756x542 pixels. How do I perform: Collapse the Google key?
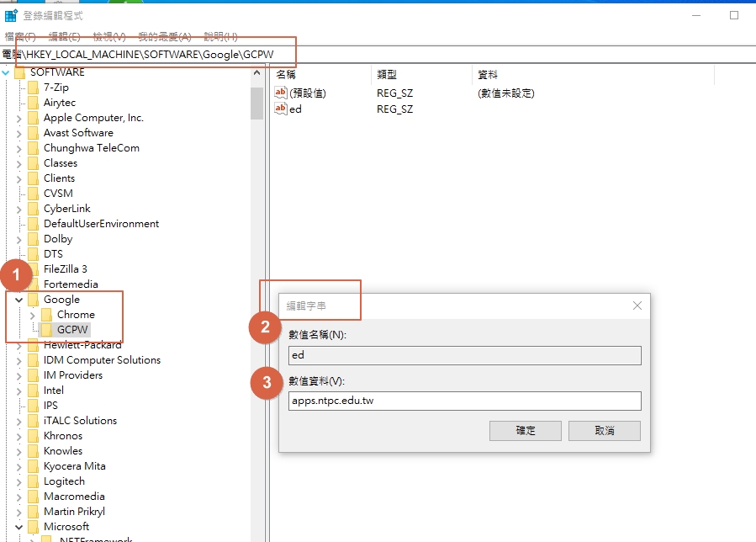click(x=19, y=300)
